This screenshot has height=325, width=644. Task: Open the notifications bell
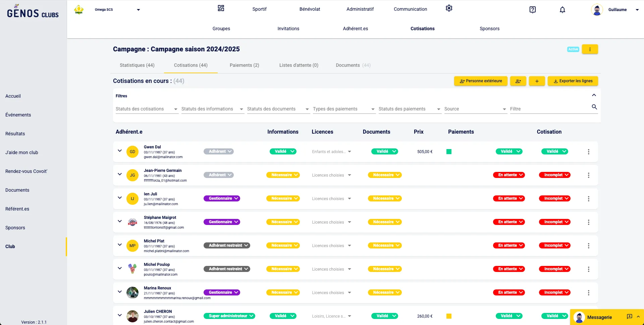pos(562,10)
